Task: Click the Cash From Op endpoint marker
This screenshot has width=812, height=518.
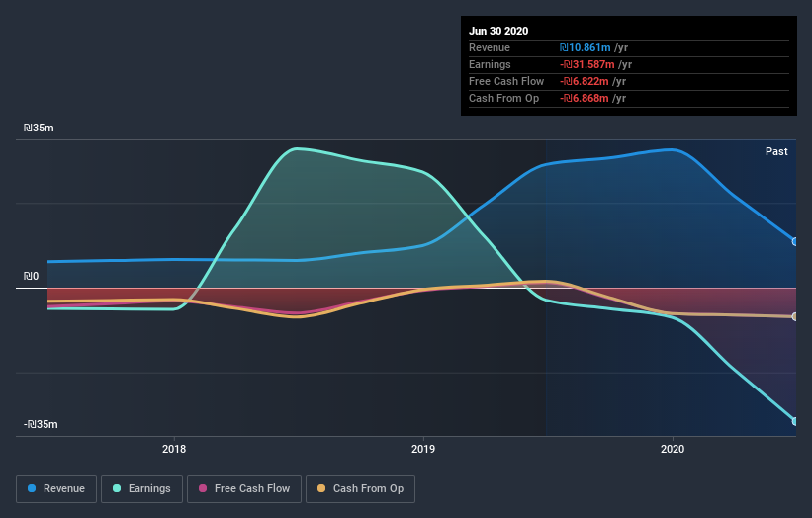Action: tap(795, 316)
